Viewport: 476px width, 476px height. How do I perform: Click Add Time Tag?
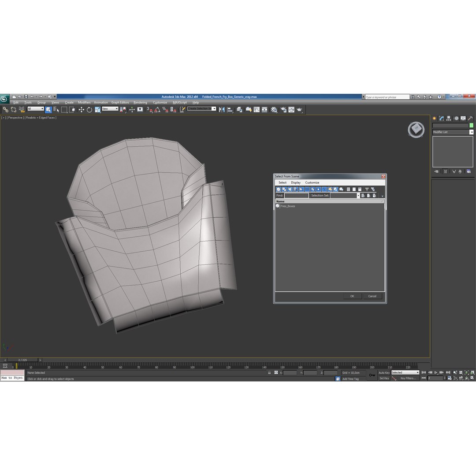(x=350, y=379)
